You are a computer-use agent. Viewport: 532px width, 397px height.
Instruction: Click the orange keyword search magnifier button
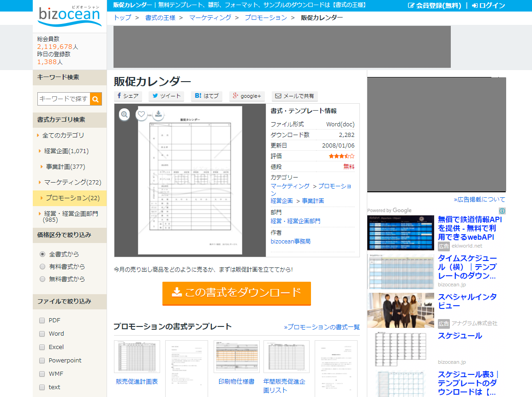pos(96,99)
